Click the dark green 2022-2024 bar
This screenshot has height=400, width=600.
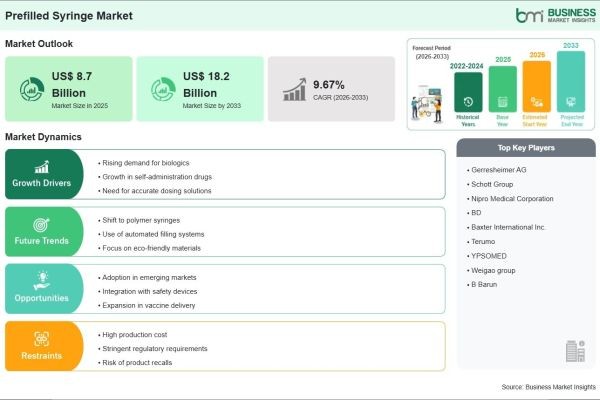click(x=468, y=92)
